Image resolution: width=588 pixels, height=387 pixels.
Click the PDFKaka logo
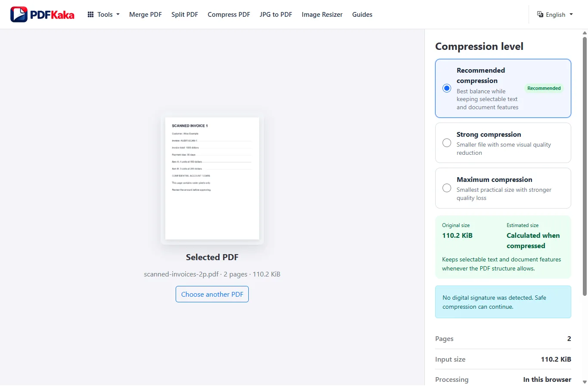click(42, 15)
